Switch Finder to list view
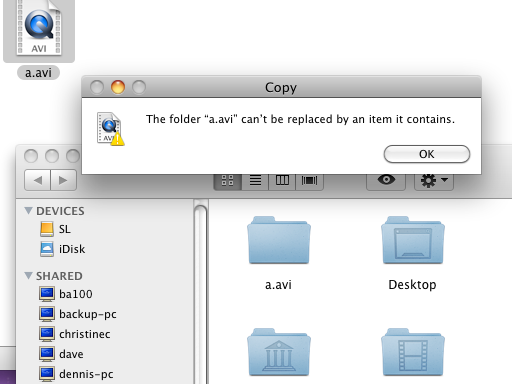This screenshot has height=384, width=512. click(255, 180)
